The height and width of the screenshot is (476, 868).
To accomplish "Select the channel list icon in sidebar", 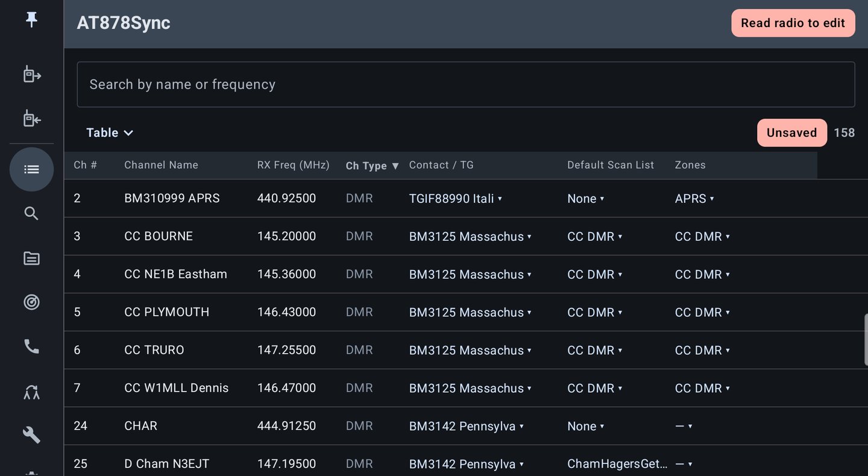I will click(31, 169).
